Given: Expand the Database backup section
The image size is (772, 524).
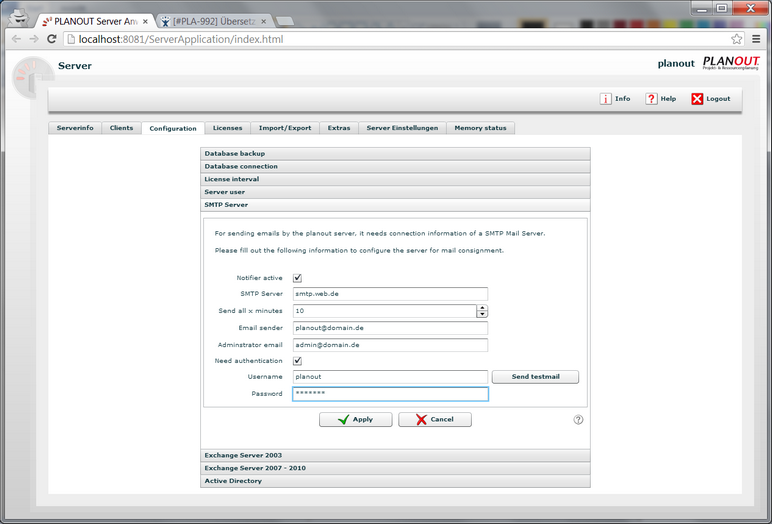Looking at the screenshot, I should pos(395,154).
